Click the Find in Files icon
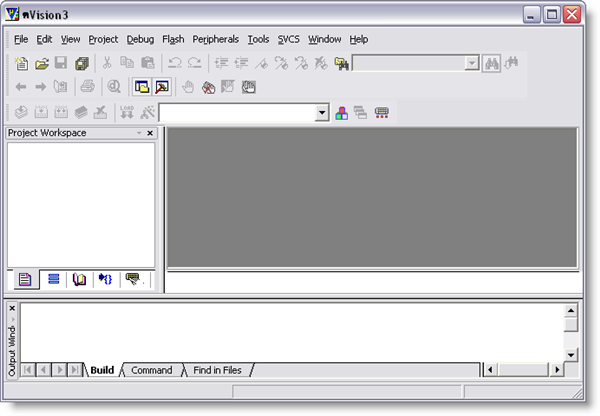Image resolution: width=600 pixels, height=416 pixels. pyautogui.click(x=341, y=63)
